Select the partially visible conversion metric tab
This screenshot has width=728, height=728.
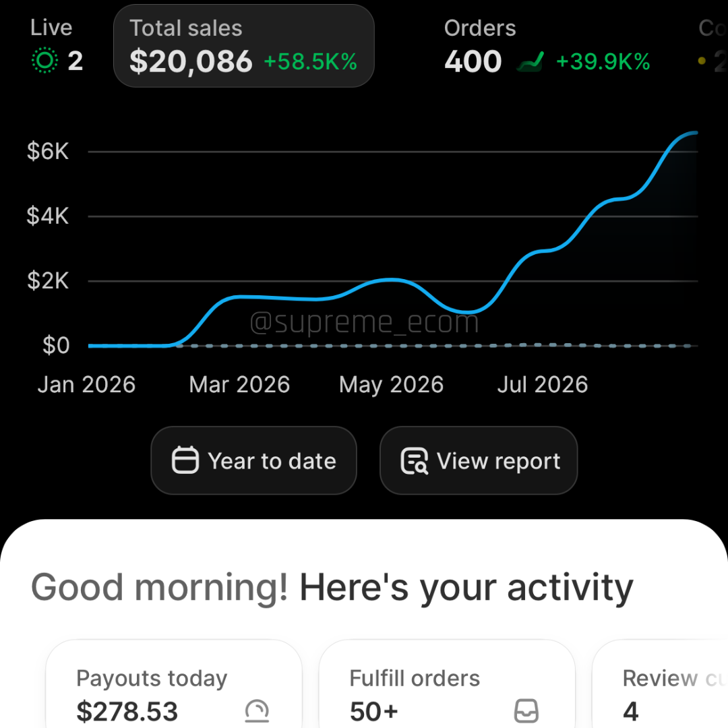tap(712, 46)
